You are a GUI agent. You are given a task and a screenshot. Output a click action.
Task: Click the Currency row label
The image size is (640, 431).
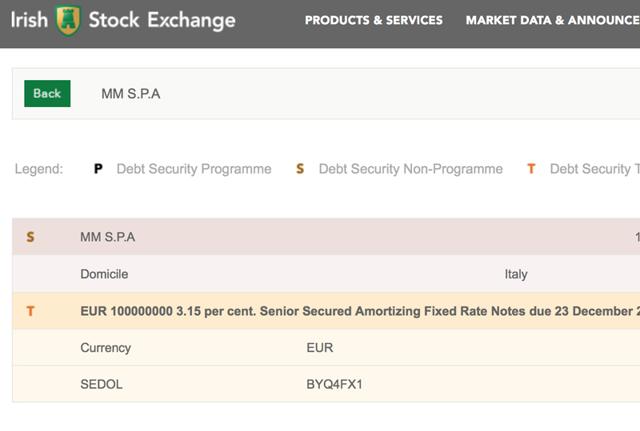pos(105,348)
